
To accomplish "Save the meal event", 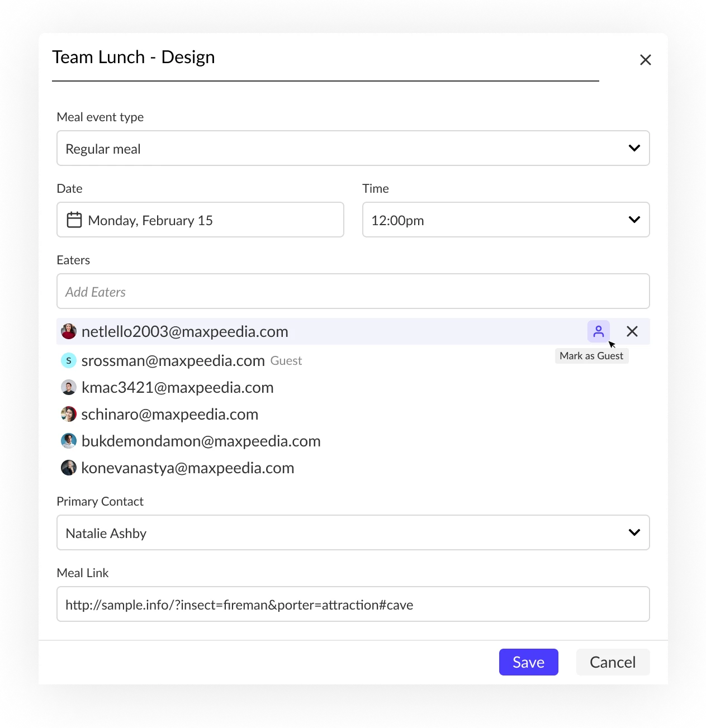I will pos(528,662).
